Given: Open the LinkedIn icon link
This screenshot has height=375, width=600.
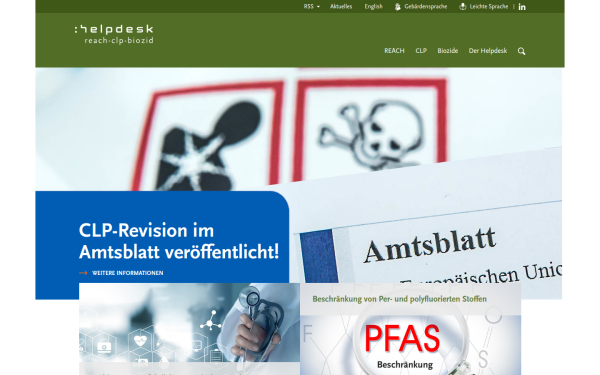Looking at the screenshot, I should pyautogui.click(x=522, y=7).
